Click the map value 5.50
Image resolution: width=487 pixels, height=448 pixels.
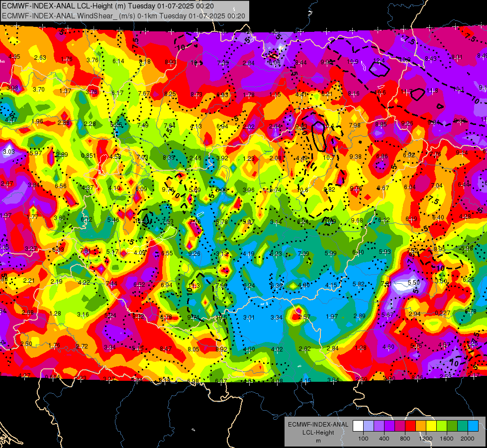[414, 282]
